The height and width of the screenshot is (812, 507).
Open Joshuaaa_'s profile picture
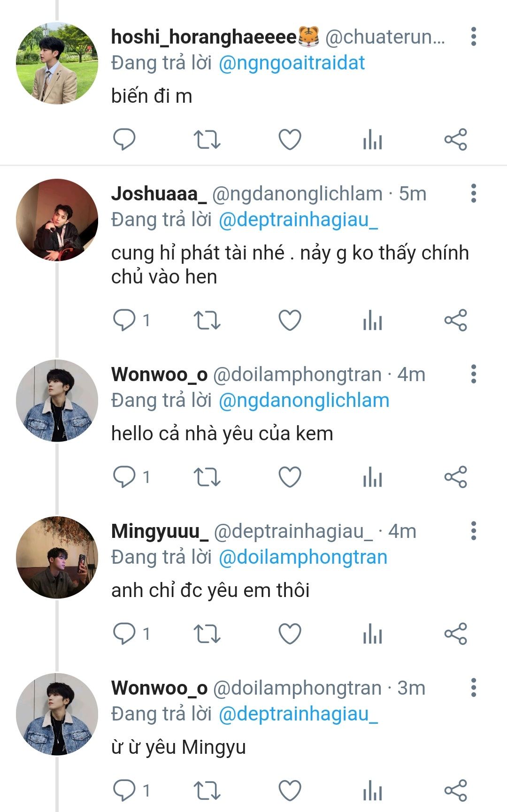point(57,220)
